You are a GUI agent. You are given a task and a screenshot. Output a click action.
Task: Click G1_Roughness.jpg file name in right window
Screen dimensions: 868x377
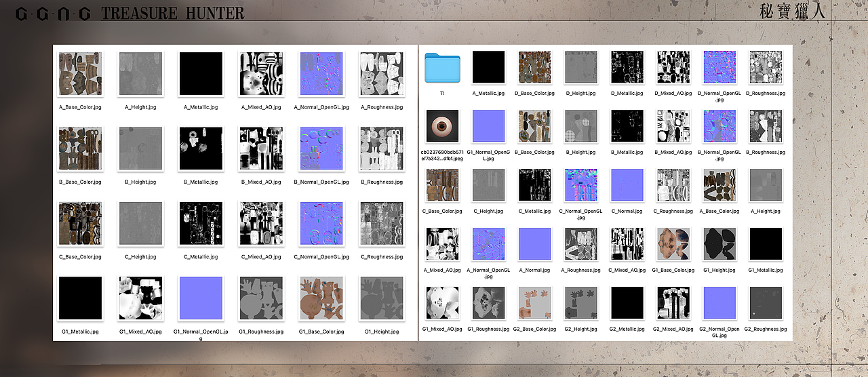[488, 329]
